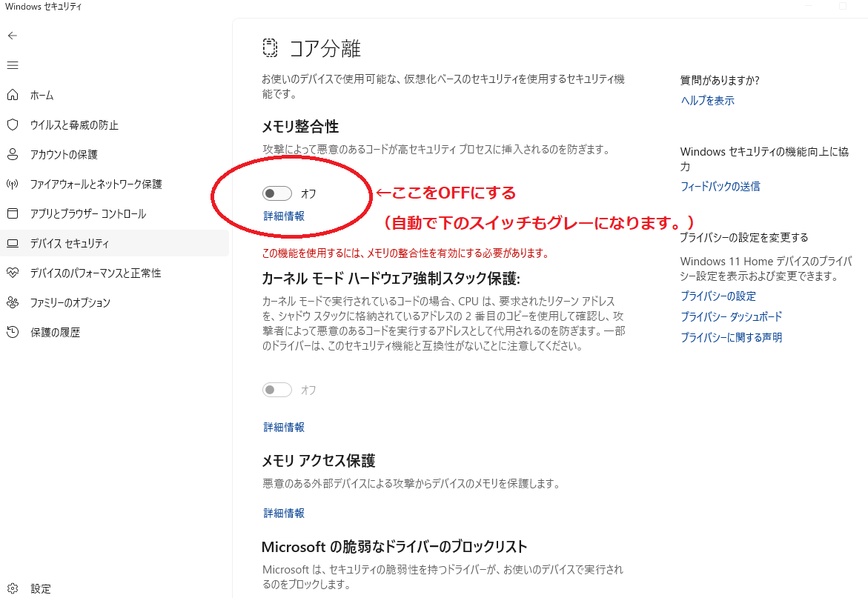Select デバイス セキュリティ in sidebar
This screenshot has height=598, width=868.
pos(69,243)
